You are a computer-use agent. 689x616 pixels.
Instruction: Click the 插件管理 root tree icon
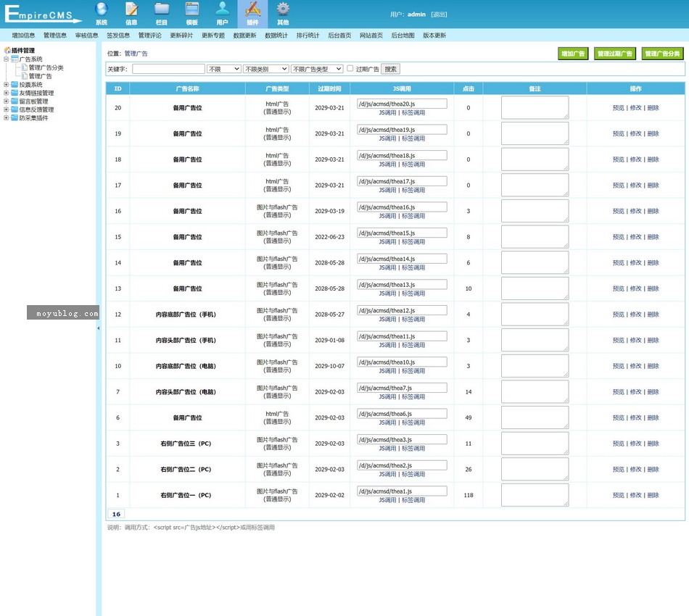(7, 50)
